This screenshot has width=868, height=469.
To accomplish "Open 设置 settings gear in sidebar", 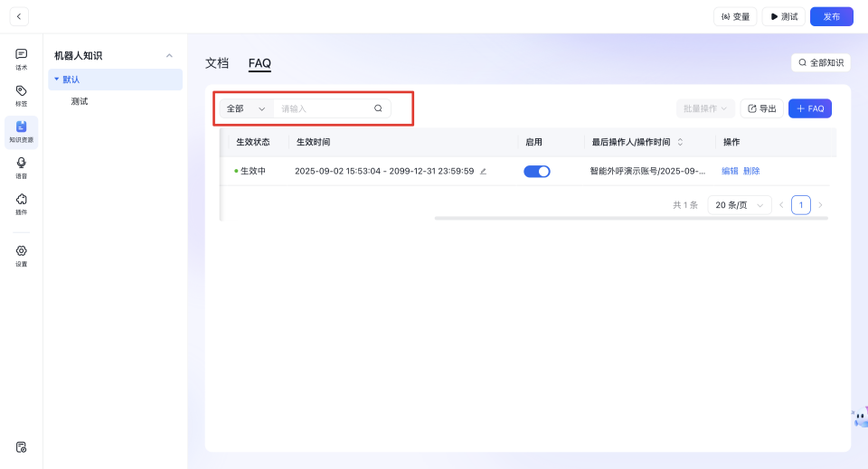I will click(x=21, y=255).
